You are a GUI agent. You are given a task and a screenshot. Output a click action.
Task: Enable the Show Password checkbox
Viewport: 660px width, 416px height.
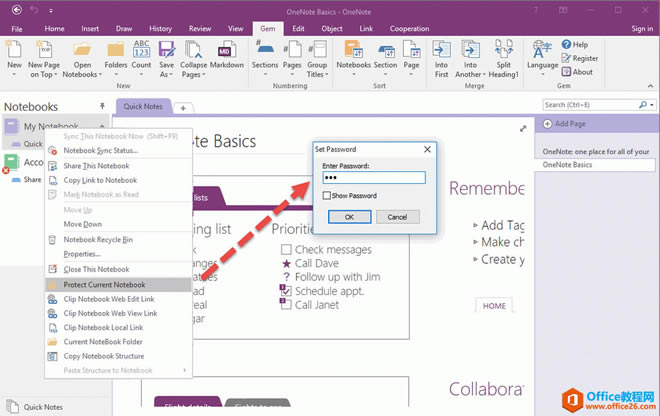point(327,195)
